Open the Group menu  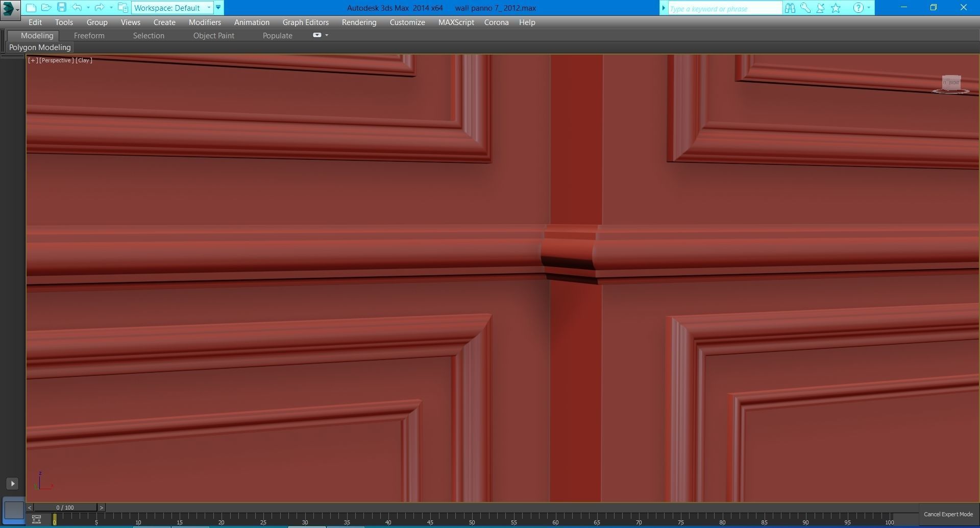coord(97,22)
